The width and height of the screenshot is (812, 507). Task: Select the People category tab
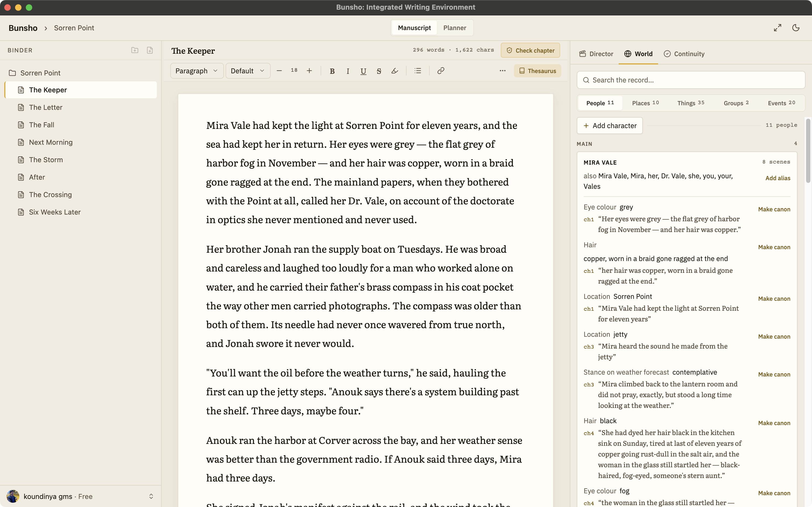point(600,103)
